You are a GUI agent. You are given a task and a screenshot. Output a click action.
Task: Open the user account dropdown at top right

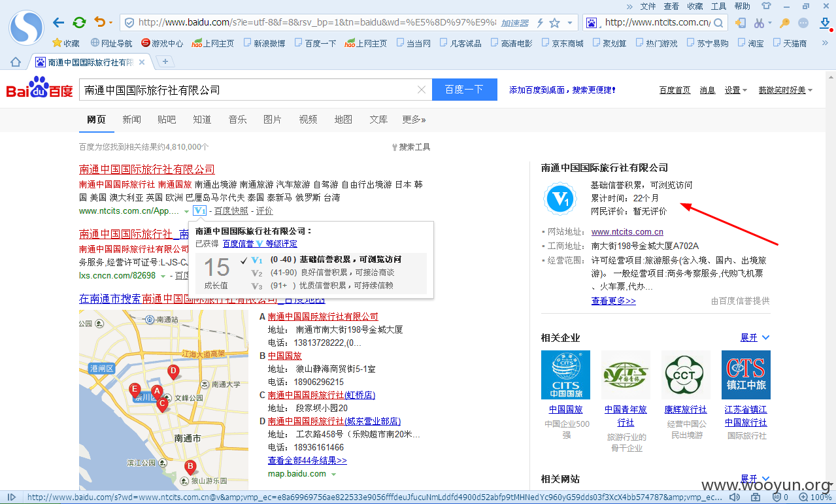point(786,90)
